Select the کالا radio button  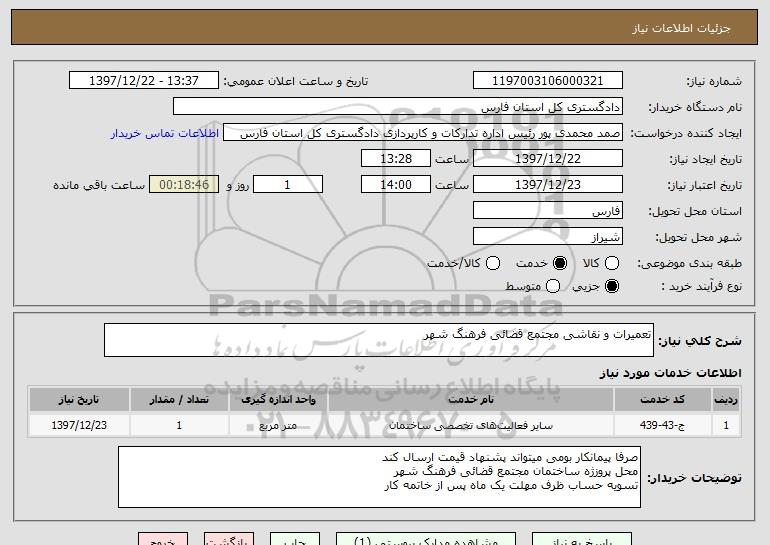click(611, 263)
